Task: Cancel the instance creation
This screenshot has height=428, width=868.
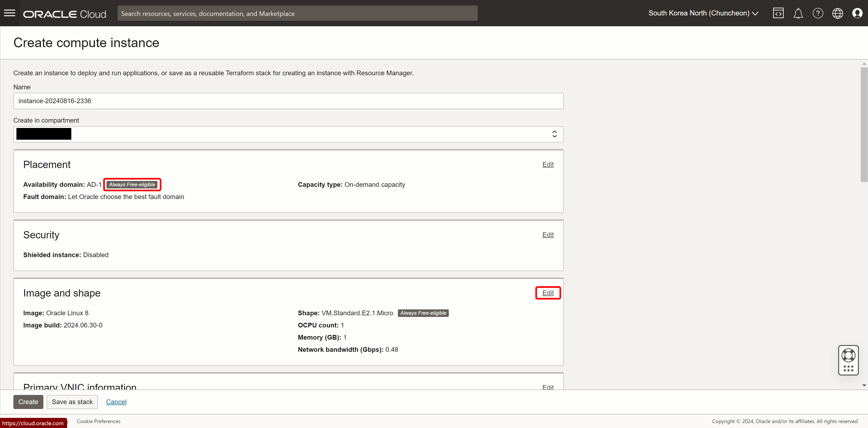Action: (116, 402)
